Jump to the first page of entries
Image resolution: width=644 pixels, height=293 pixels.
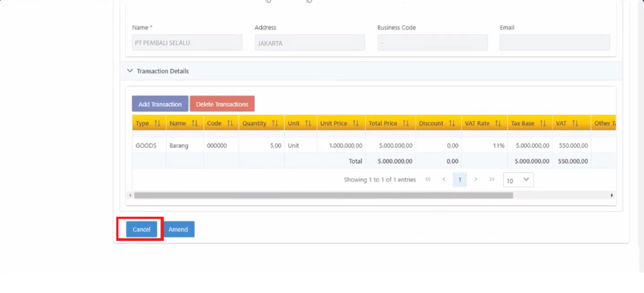pyautogui.click(x=428, y=180)
